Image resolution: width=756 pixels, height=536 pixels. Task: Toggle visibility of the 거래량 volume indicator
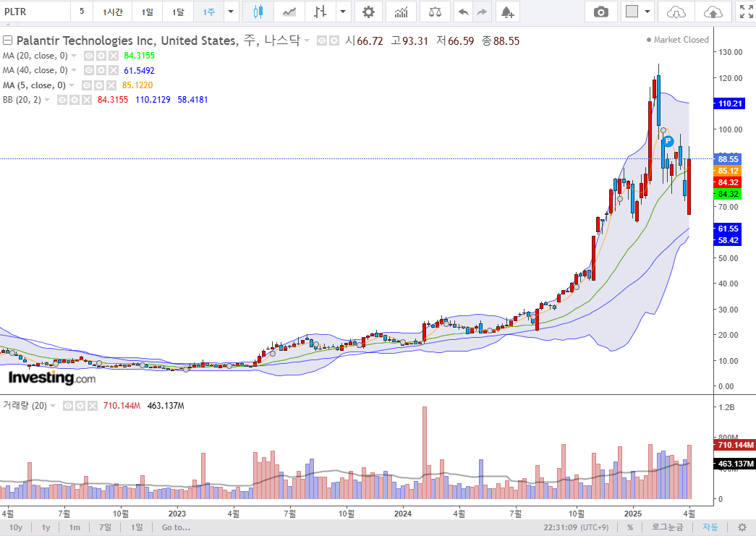(68, 406)
